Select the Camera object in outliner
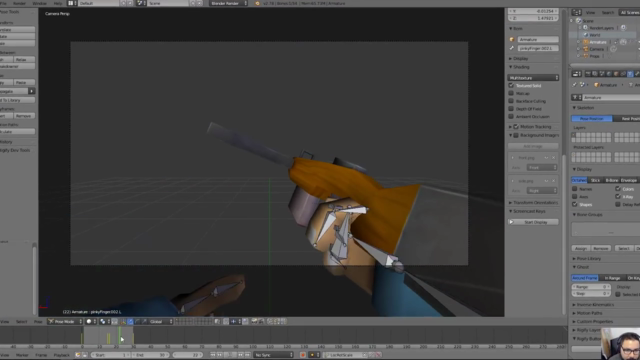Image resolution: width=640 pixels, height=360 pixels. click(596, 49)
